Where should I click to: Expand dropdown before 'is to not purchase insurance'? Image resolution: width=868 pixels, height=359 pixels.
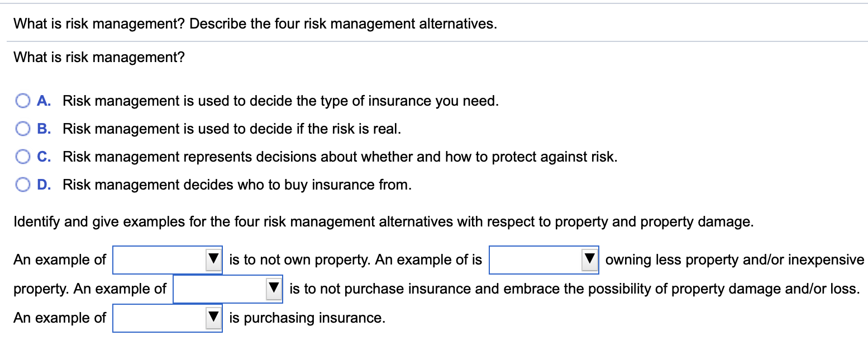click(221, 289)
